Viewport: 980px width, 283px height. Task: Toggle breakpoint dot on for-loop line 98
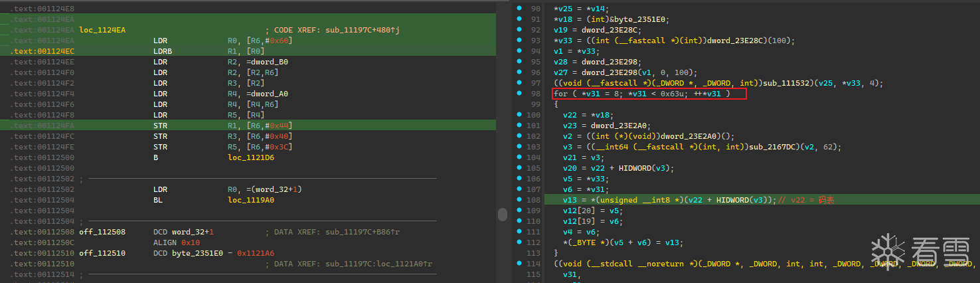tap(518, 94)
